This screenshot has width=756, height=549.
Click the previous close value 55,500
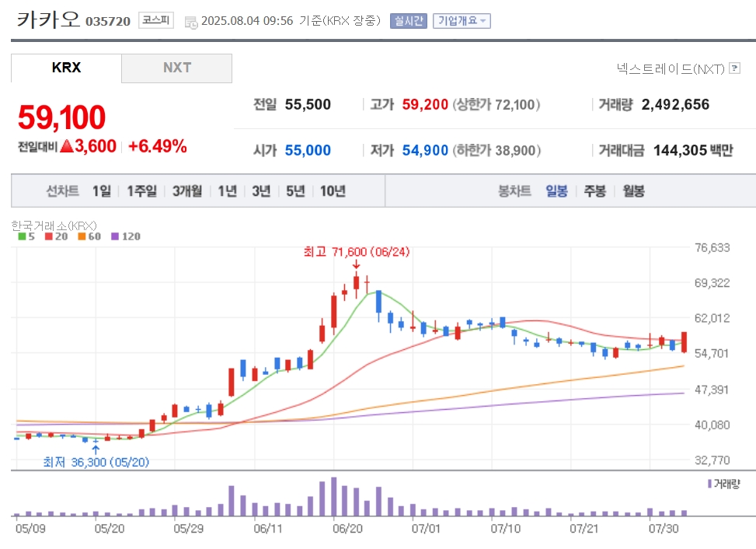coord(308,105)
